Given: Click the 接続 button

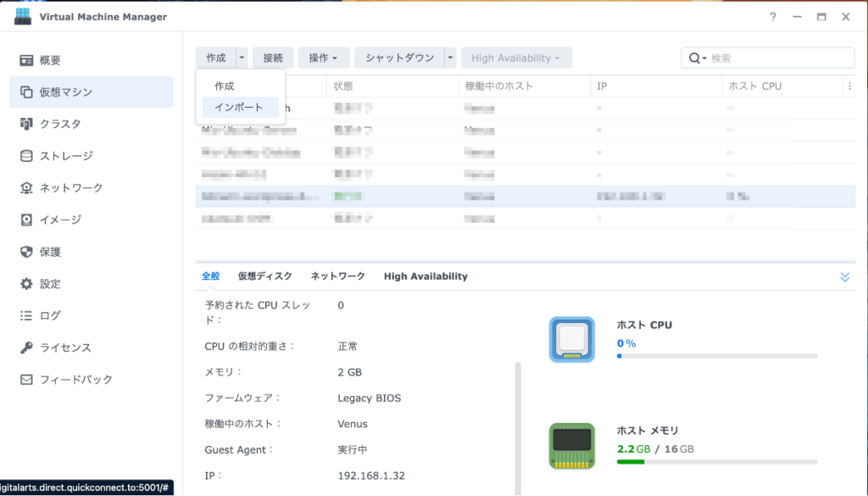Looking at the screenshot, I should [273, 58].
